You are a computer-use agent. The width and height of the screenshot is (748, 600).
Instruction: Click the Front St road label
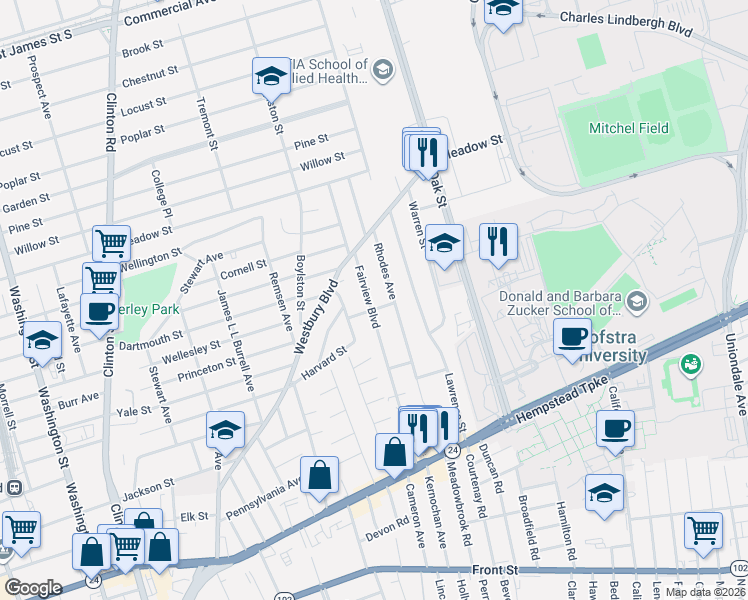tap(495, 570)
